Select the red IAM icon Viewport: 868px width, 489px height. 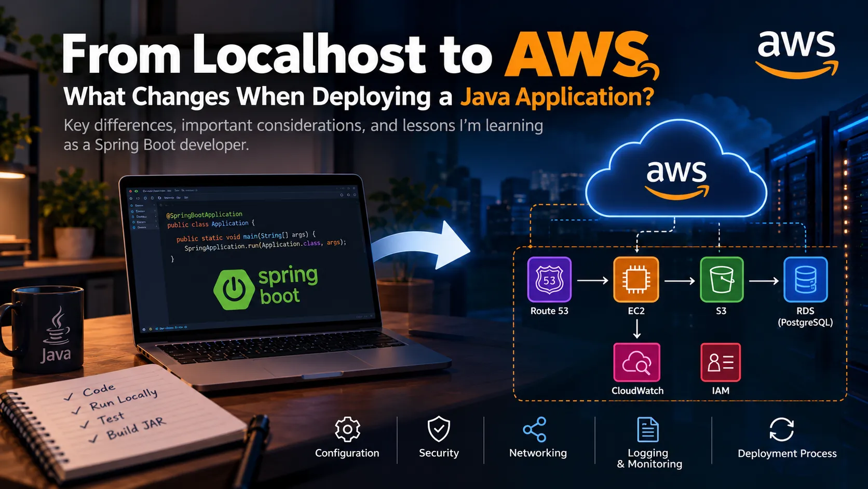tap(721, 362)
